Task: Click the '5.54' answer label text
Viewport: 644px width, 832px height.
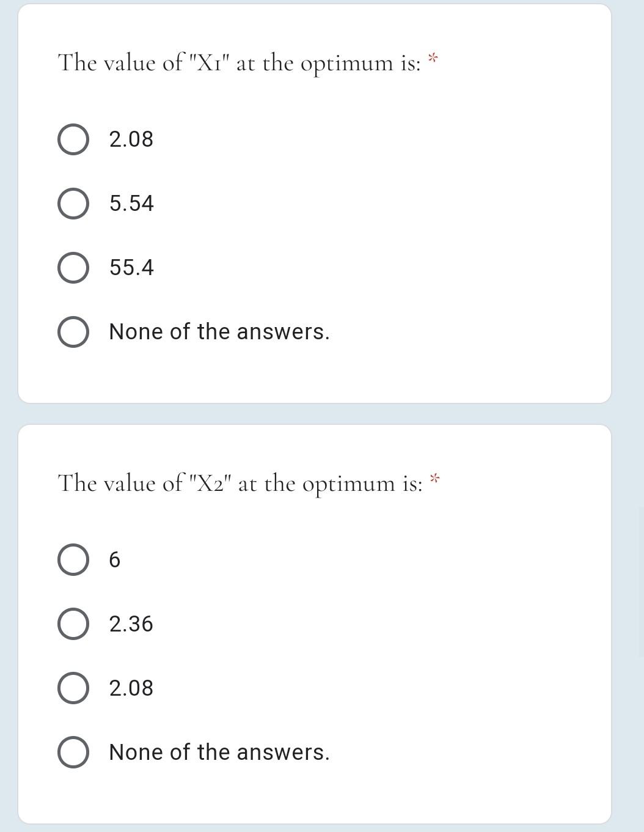Action: [x=131, y=203]
